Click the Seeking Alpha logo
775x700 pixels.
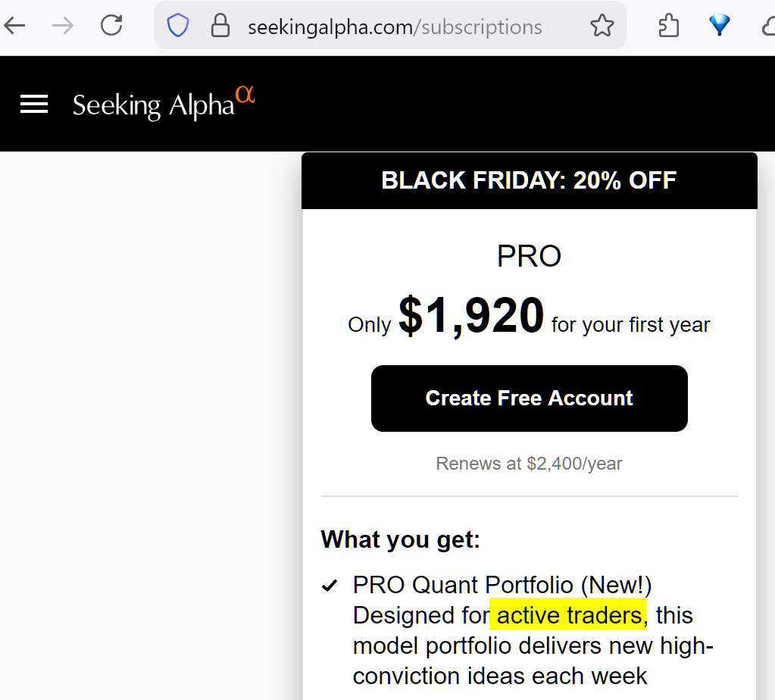point(164,103)
